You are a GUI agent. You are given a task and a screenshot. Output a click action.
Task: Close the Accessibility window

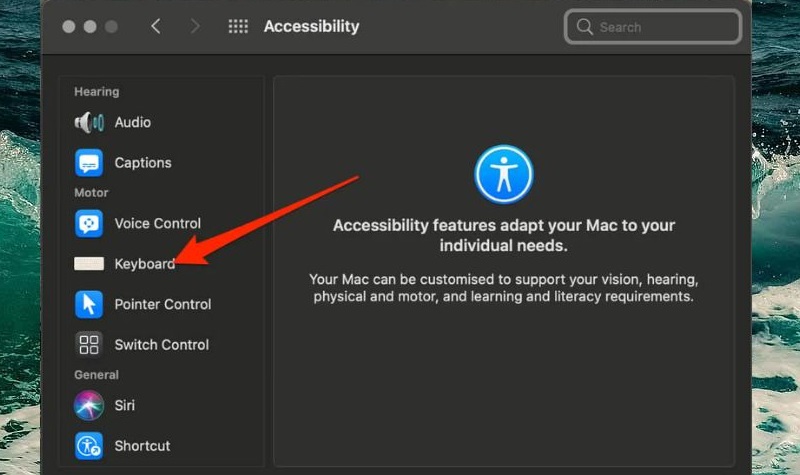tap(69, 27)
